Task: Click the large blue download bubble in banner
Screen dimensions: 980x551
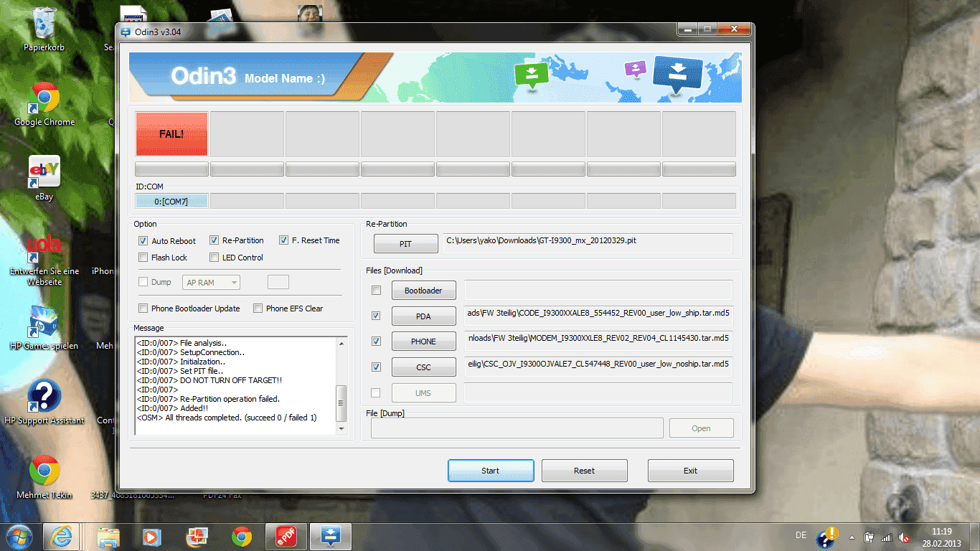Action: pyautogui.click(x=677, y=75)
